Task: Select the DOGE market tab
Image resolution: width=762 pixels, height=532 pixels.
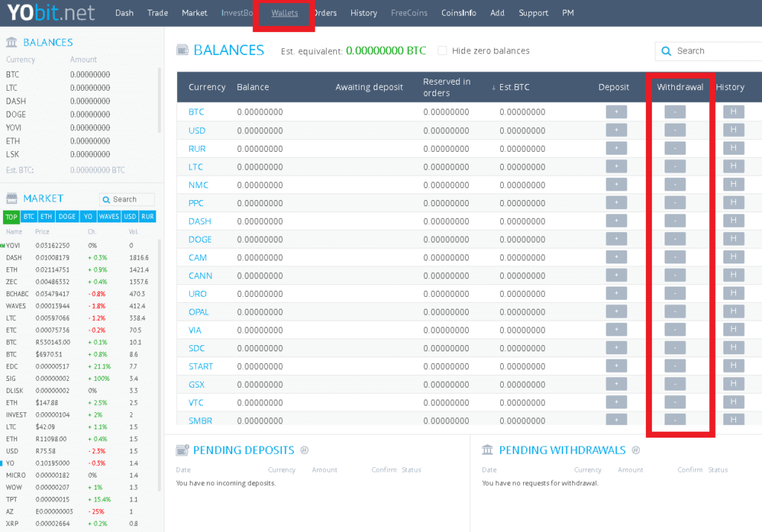Action: (67, 217)
